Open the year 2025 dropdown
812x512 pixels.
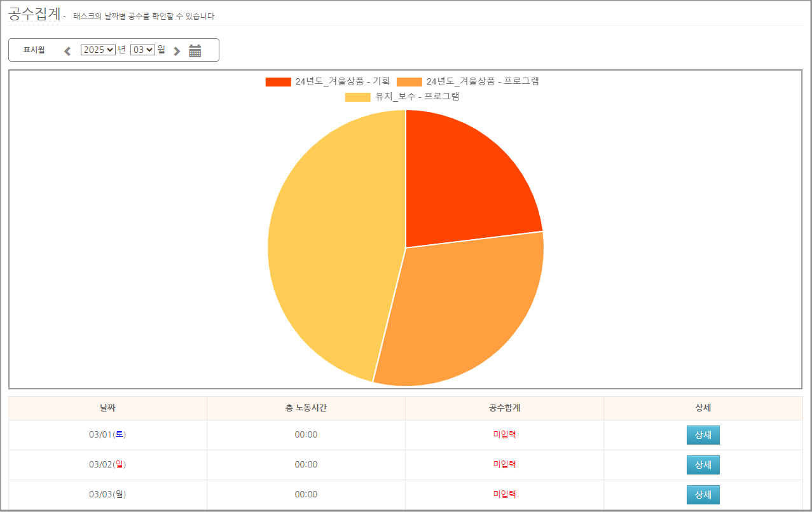(x=98, y=50)
